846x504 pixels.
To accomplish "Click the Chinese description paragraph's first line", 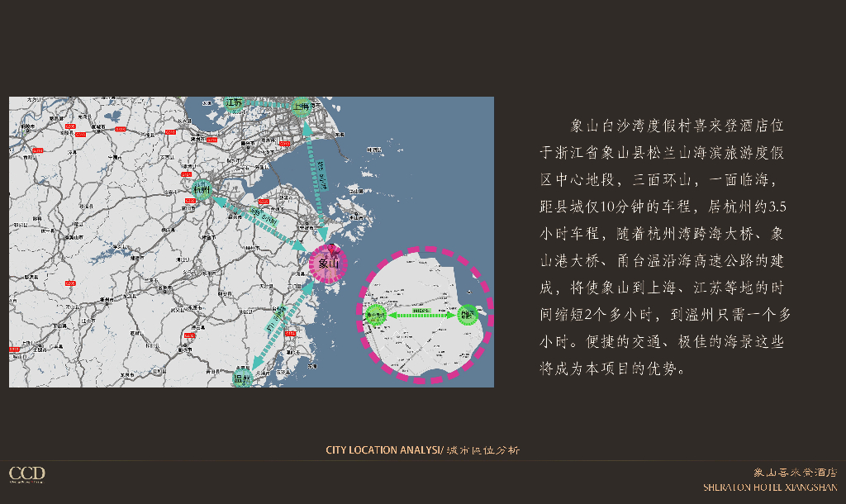I will (x=676, y=126).
